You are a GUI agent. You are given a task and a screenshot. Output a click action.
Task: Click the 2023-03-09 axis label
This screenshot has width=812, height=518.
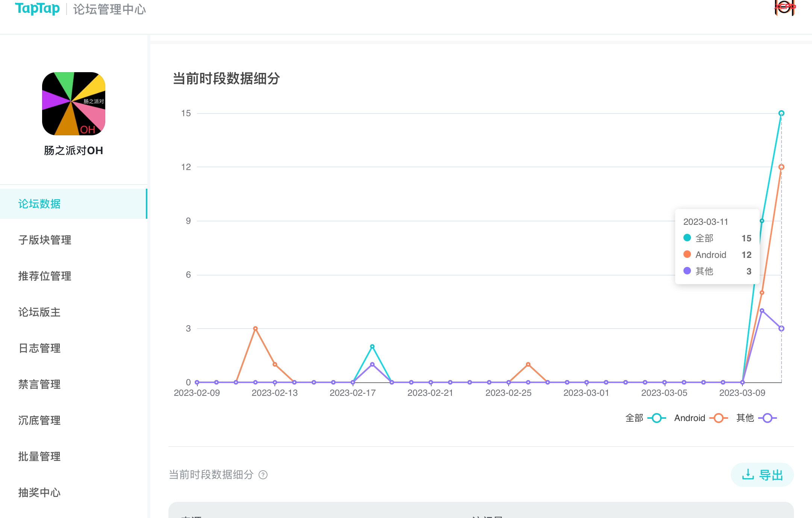click(742, 393)
